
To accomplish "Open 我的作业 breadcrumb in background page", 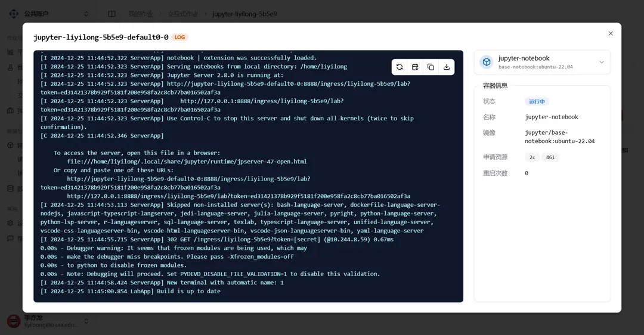I will [140, 14].
